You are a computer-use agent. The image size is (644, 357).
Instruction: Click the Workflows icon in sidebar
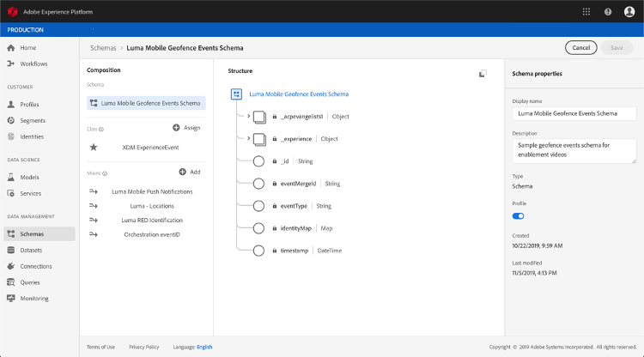click(x=11, y=64)
